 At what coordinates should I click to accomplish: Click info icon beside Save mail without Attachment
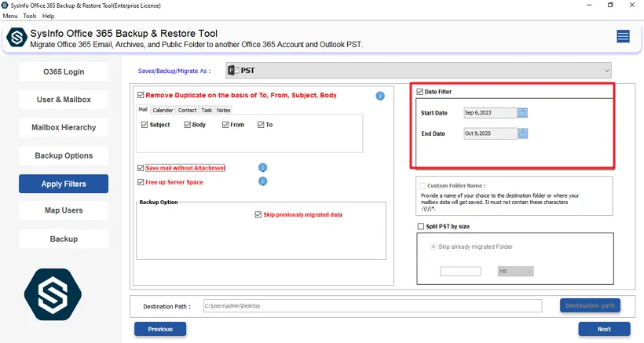pyautogui.click(x=263, y=168)
